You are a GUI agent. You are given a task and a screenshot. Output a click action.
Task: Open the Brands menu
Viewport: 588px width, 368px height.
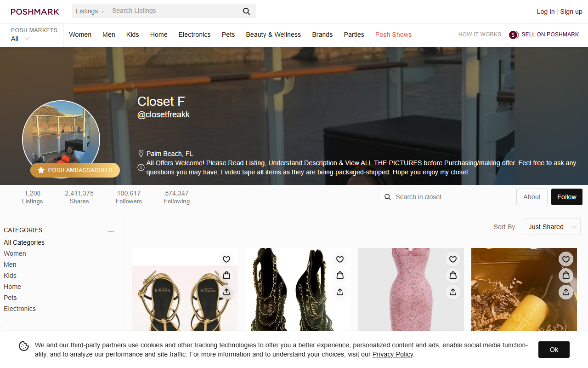(x=322, y=34)
